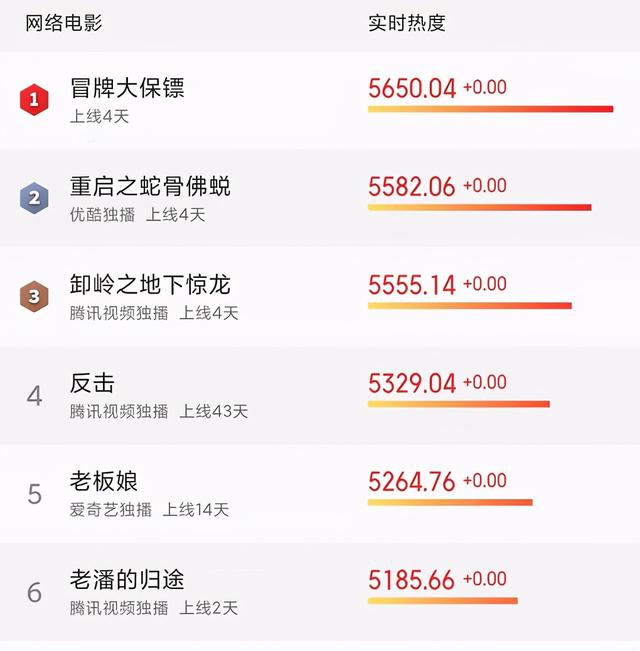Open the movie 反击
Viewport: 640px width, 651px height.
(92, 383)
